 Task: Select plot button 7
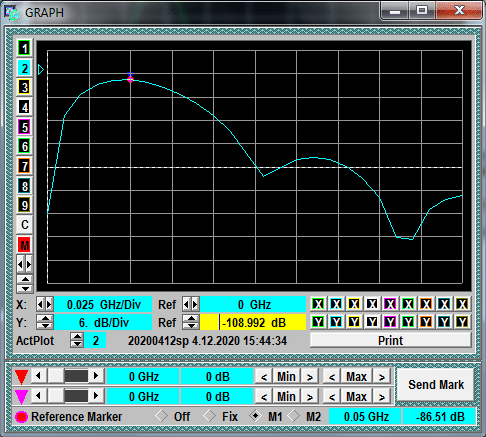[x=24, y=166]
